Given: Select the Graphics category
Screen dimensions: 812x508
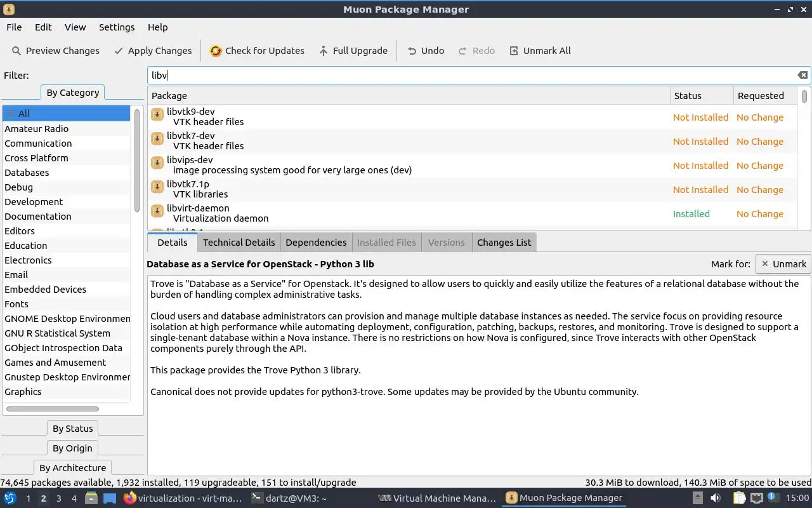Looking at the screenshot, I should point(66,392).
